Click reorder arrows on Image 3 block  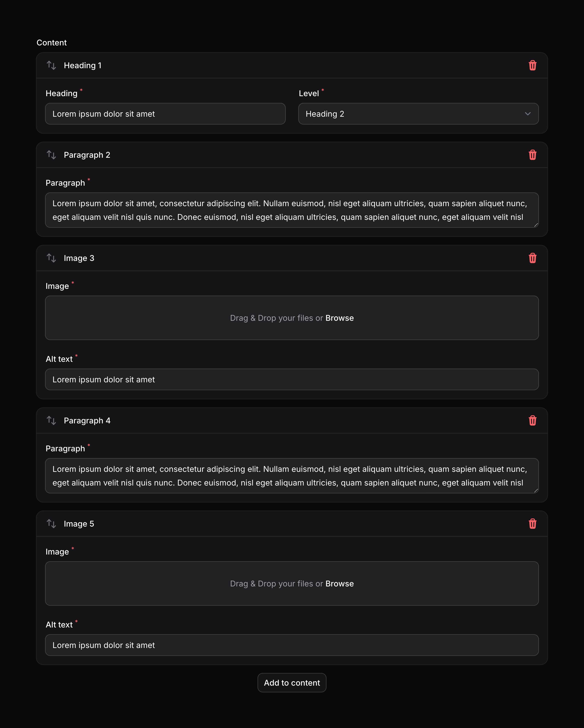(51, 258)
